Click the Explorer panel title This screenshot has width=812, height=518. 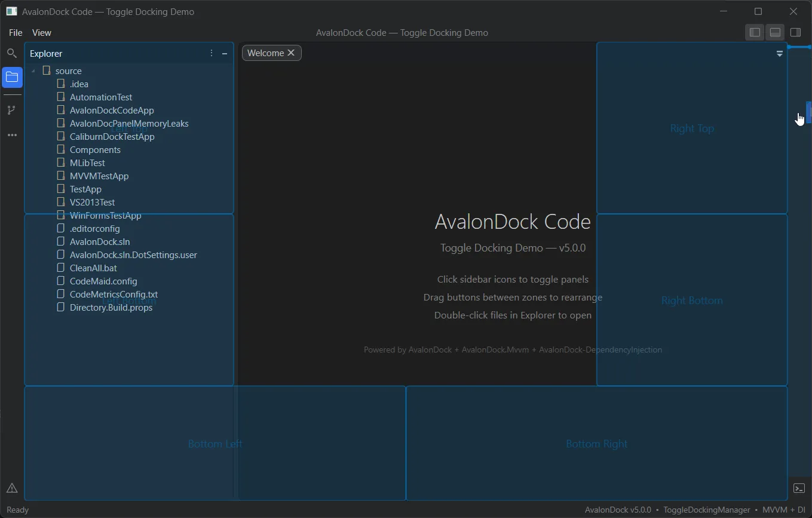tap(46, 53)
